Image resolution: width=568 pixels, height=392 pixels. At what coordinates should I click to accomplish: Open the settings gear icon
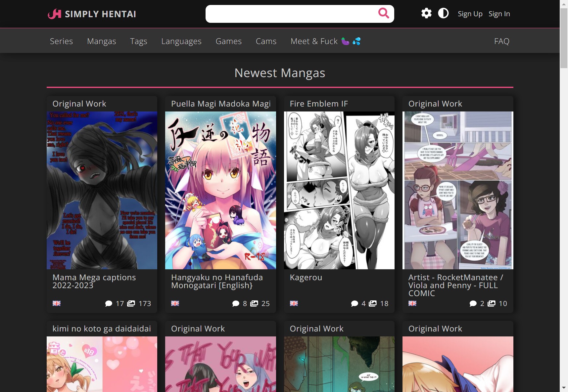pos(426,13)
